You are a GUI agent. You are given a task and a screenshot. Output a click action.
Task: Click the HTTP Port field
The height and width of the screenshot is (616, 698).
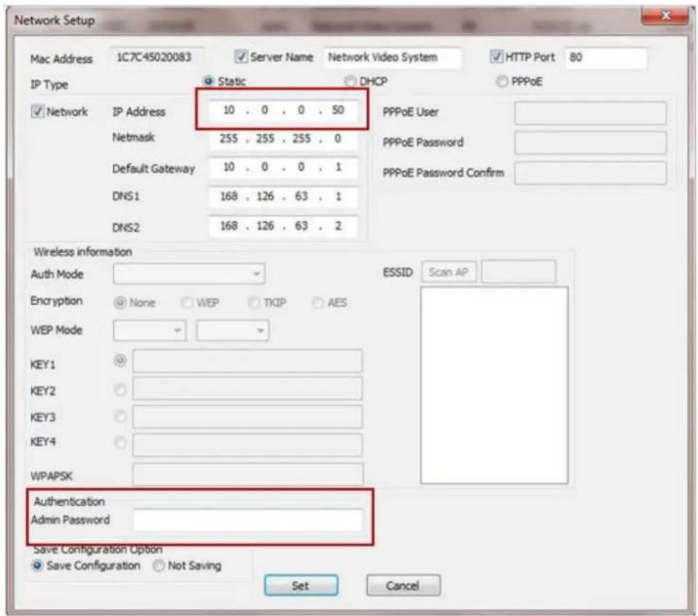pos(605,57)
